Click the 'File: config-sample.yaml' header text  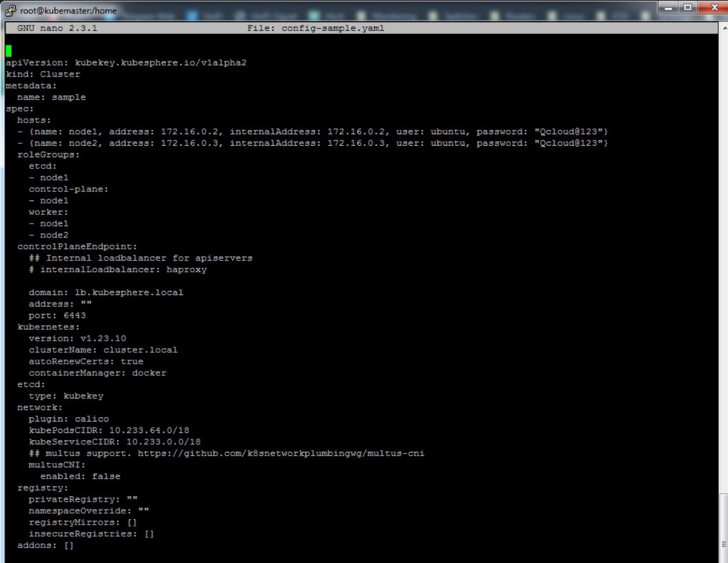coord(316,29)
